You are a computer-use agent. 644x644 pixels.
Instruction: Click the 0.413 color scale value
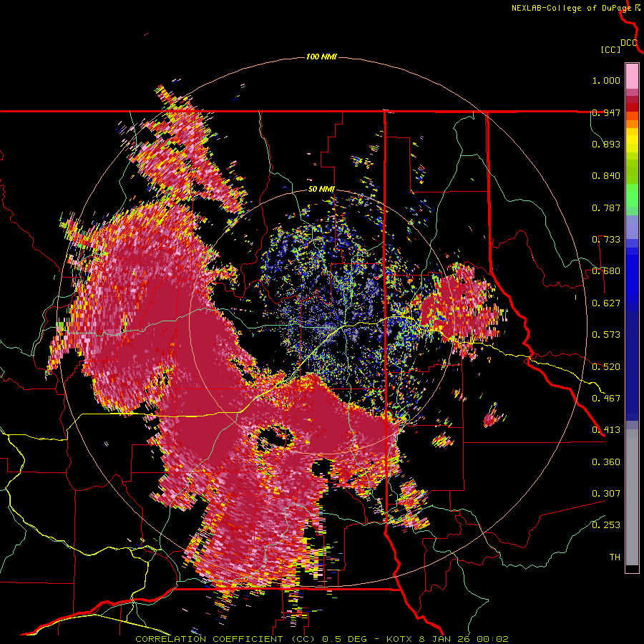(606, 430)
